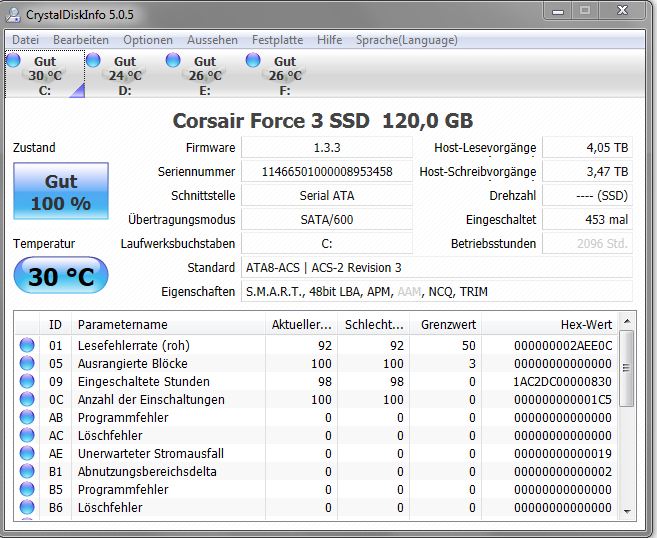Image resolution: width=657 pixels, height=538 pixels.
Task: Click the ID column header
Action: (55, 324)
